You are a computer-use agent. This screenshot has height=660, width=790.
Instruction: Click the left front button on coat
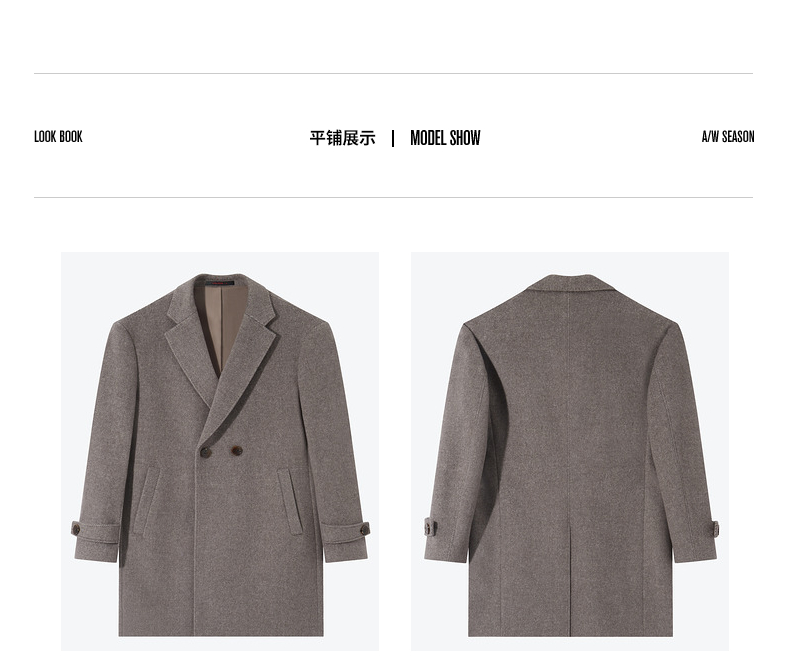tap(206, 452)
